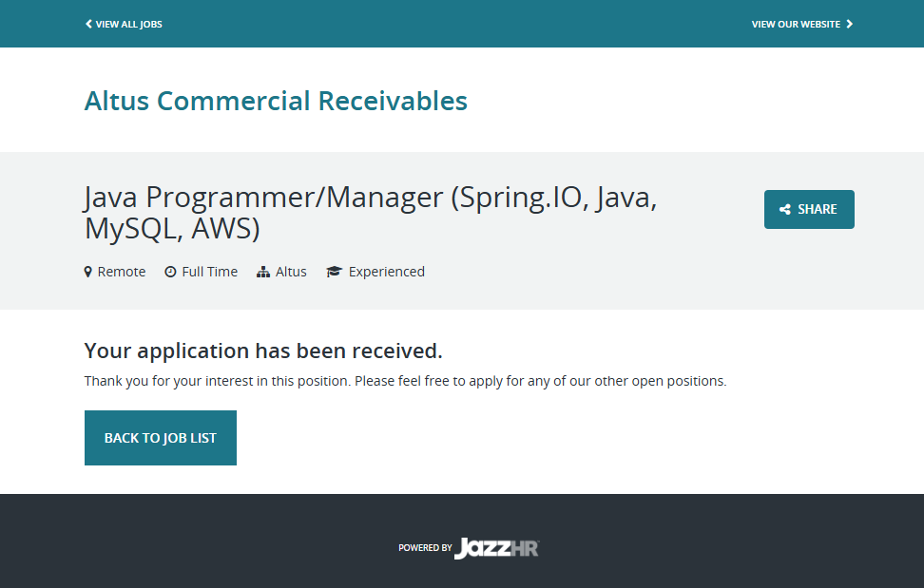This screenshot has width=924, height=588.
Task: Click the left chevron beside View All Jobs
Action: [x=88, y=24]
